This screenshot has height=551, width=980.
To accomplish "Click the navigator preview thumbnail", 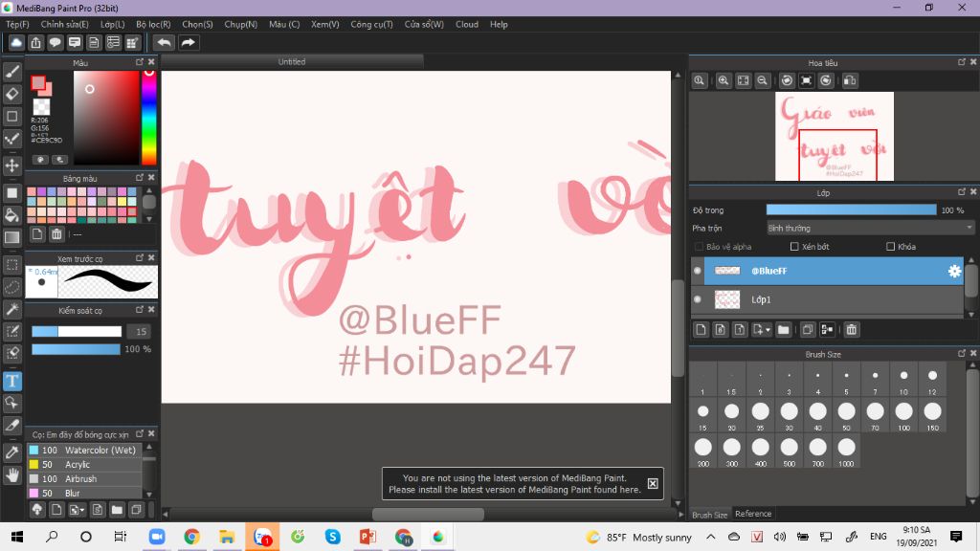I will 835,136.
